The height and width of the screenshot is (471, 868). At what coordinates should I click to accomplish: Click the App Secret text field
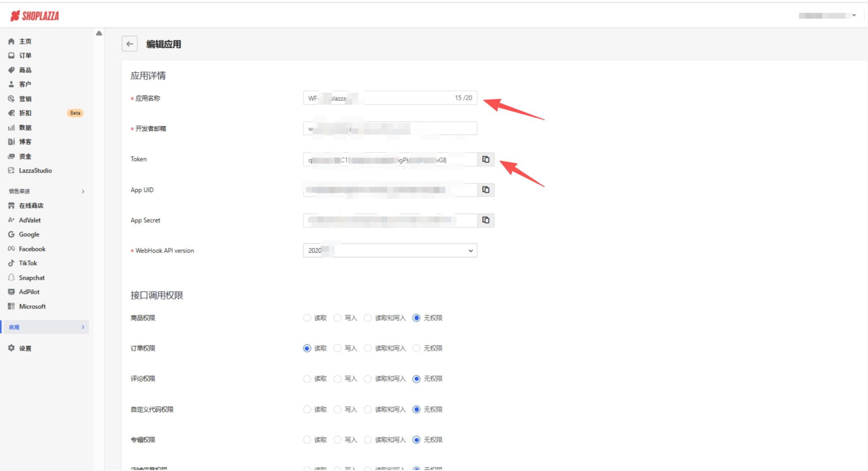click(390, 220)
